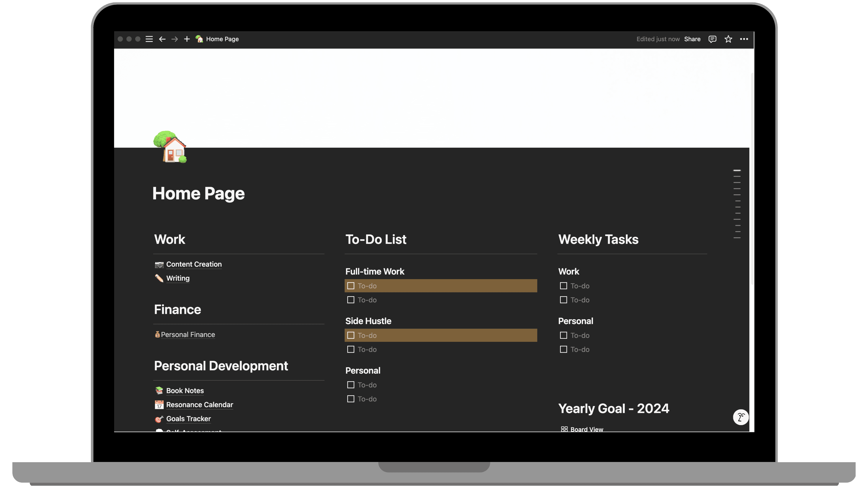Click the small house icon in the top bar

tap(199, 39)
